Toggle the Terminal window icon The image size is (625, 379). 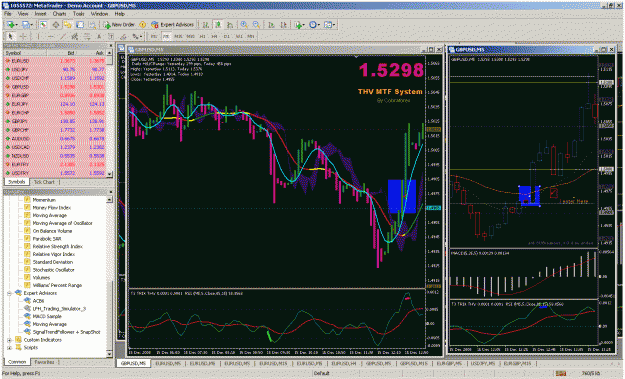80,25
